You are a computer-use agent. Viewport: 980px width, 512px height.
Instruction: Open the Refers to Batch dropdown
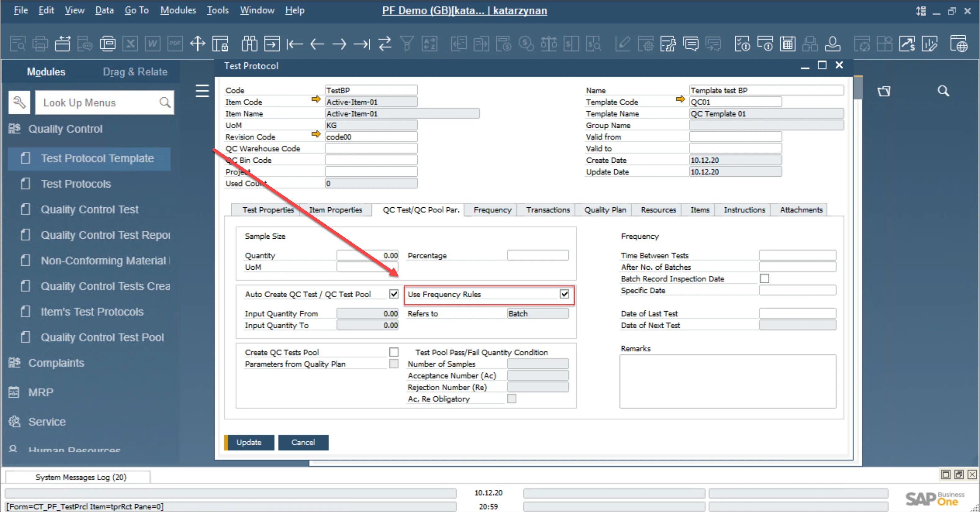click(x=537, y=314)
